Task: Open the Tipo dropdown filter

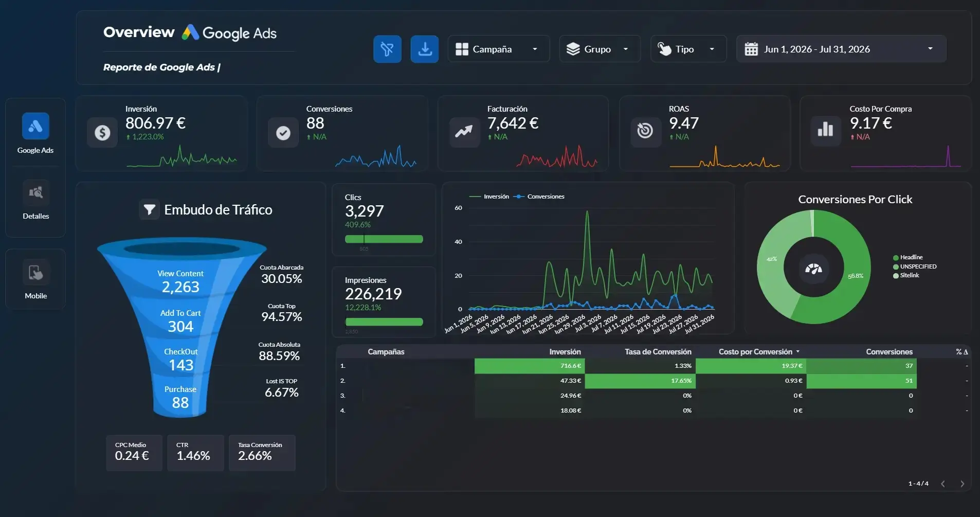Action: [688, 49]
